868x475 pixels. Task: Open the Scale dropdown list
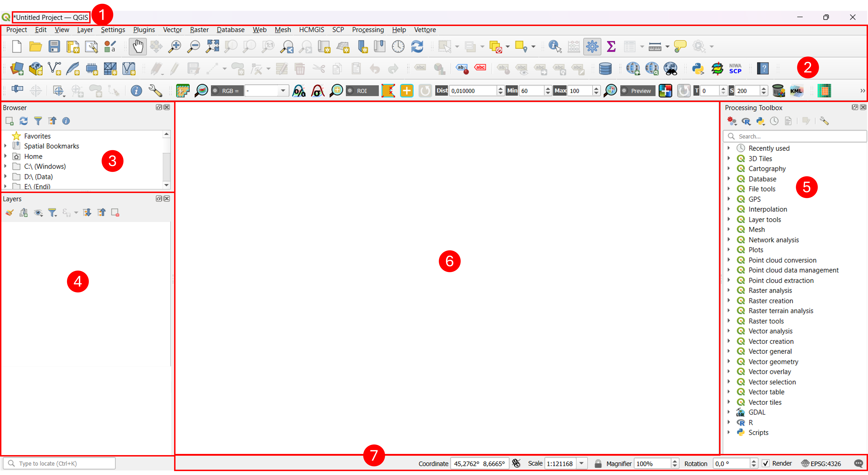tap(582, 464)
